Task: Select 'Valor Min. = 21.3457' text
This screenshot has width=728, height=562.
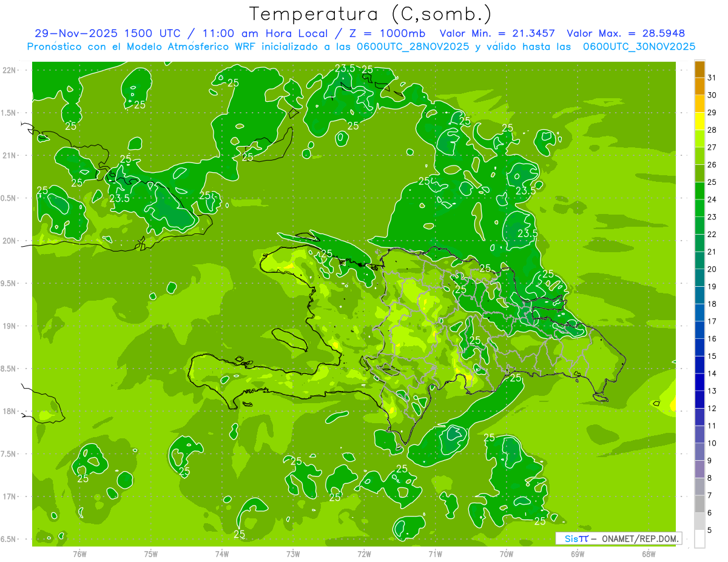Action: pos(499,33)
